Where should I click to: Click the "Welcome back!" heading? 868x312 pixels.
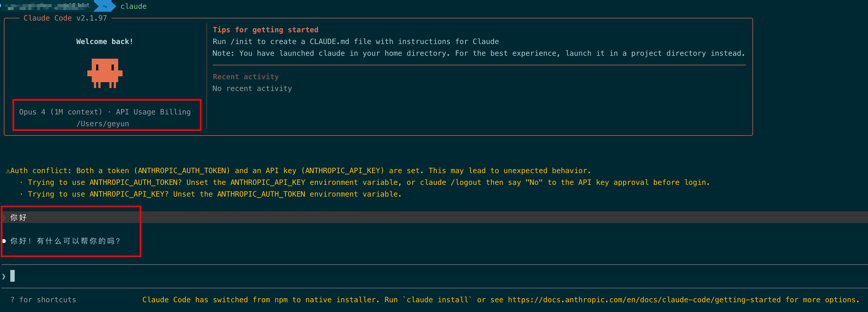point(104,41)
